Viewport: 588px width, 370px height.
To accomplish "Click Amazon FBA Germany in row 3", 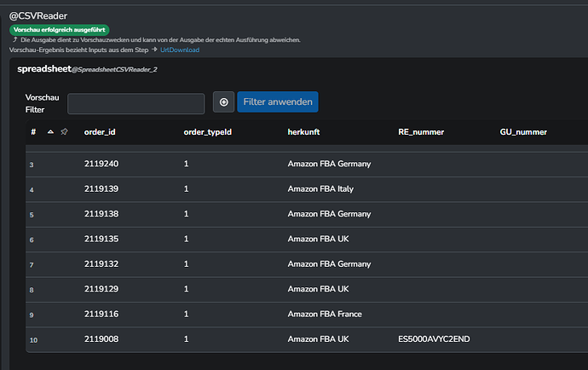I will point(329,164).
